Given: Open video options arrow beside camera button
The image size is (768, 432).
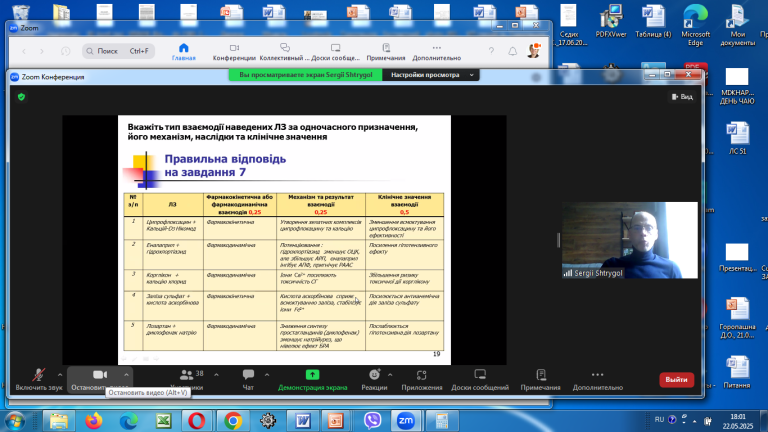Looking at the screenshot, I should coord(126,375).
